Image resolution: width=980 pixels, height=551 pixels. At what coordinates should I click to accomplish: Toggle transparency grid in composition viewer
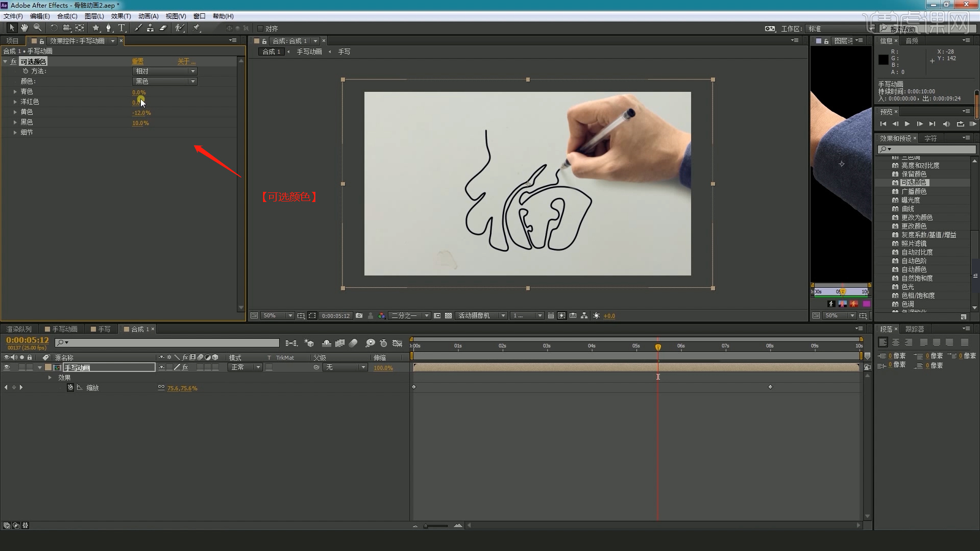point(448,316)
